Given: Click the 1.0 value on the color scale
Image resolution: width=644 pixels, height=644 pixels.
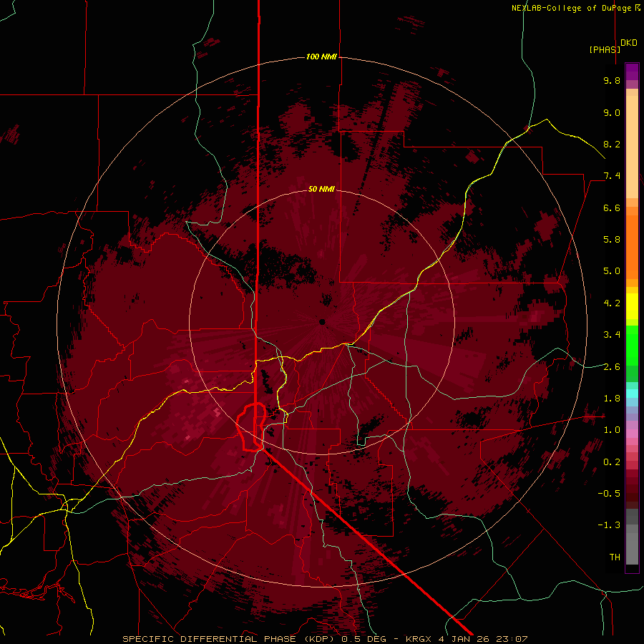Looking at the screenshot, I should [612, 430].
